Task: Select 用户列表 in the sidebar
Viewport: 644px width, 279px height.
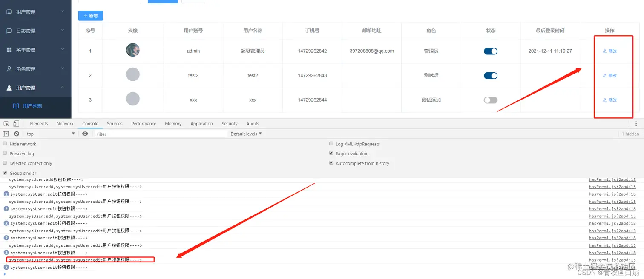Action: (x=32, y=106)
